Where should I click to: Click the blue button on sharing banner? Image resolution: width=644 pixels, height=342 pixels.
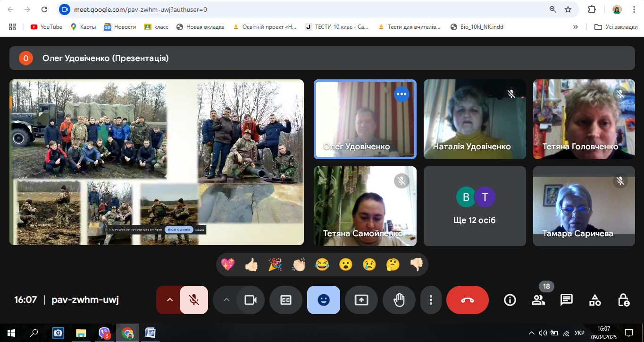[179, 230]
